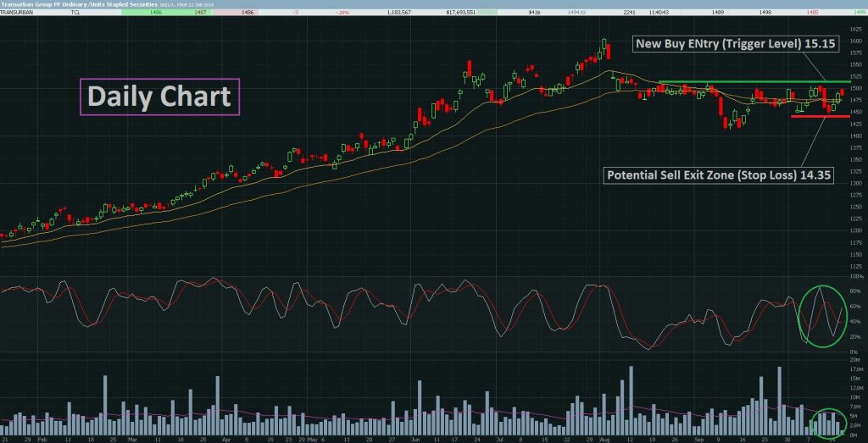This screenshot has height=443, width=868.
Task: Click the Jun date axis label
Action: click(x=417, y=440)
